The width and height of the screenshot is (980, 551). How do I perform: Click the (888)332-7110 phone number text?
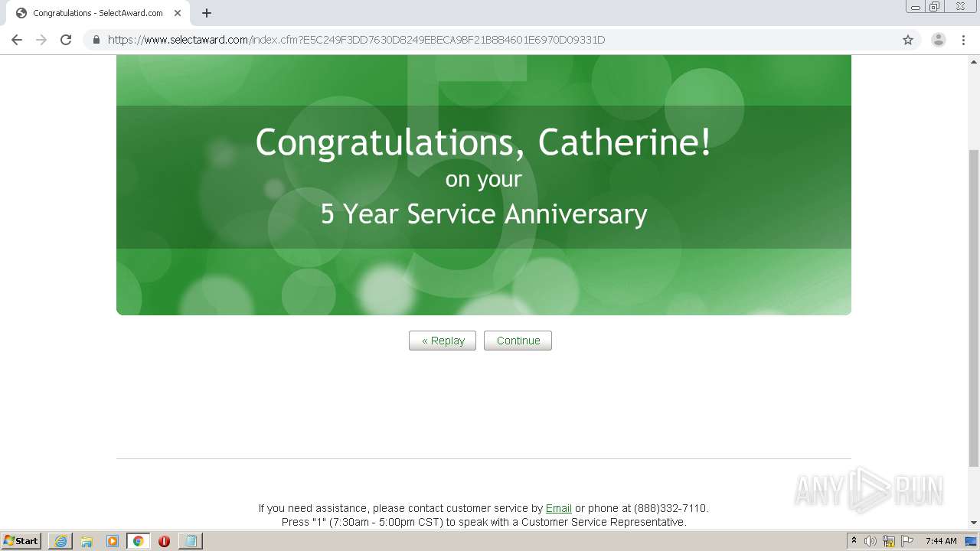click(670, 508)
